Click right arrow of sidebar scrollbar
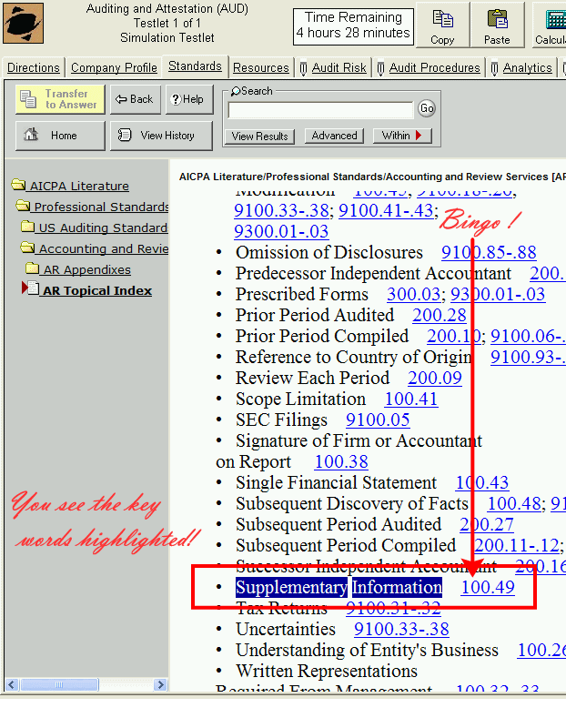This screenshot has width=566, height=728. [161, 685]
